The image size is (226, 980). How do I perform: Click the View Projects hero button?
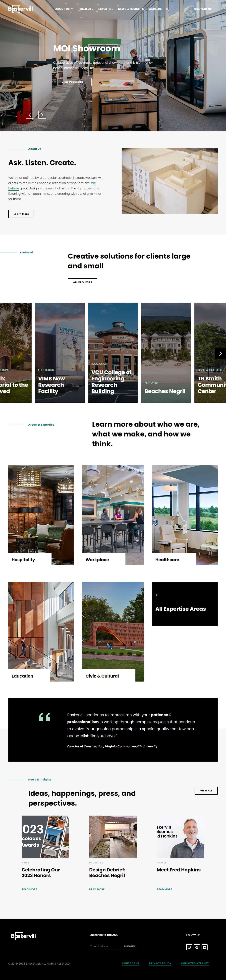click(x=72, y=82)
